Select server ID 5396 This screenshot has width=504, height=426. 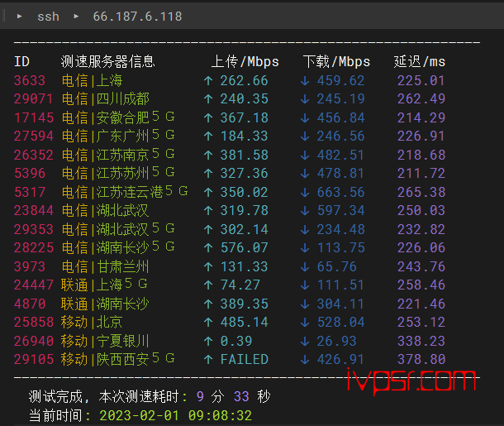click(30, 173)
